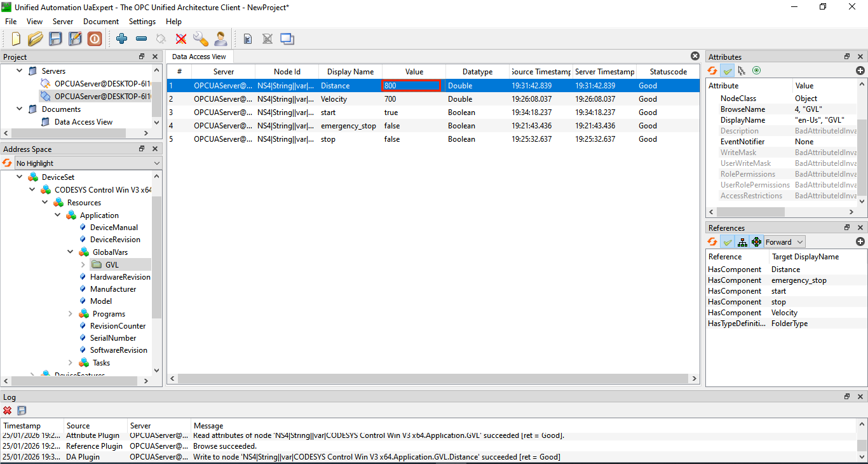Toggle the hierarchy tree button in References
This screenshot has height=464, width=868.
742,242
